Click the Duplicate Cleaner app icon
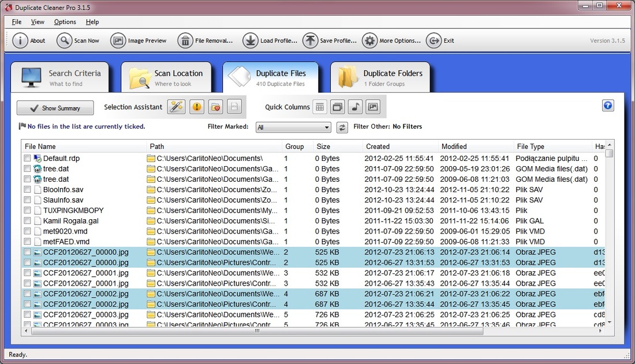 [9, 7]
